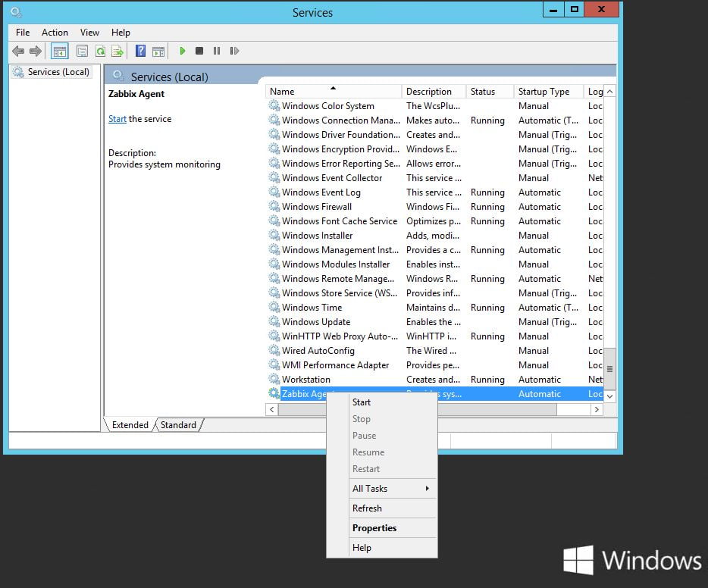This screenshot has height=588, width=708.
Task: Click the horizontal scrollbar left arrow
Action: coord(272,409)
